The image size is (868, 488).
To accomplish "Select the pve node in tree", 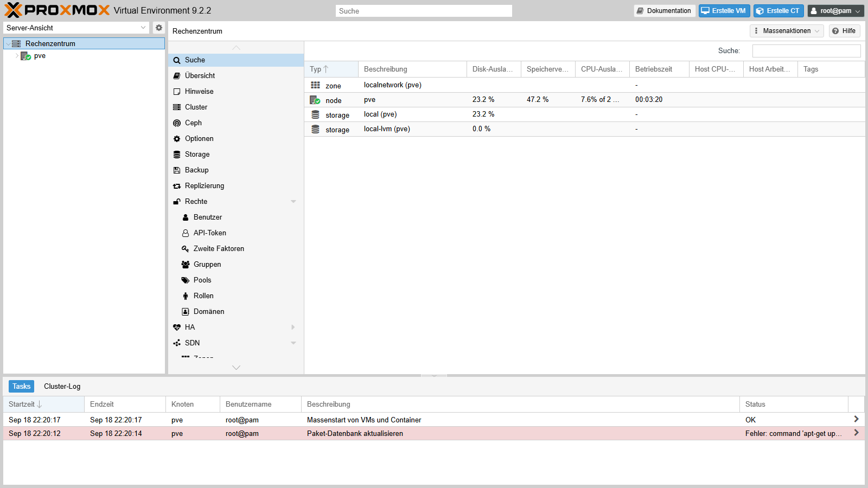I will click(x=40, y=56).
